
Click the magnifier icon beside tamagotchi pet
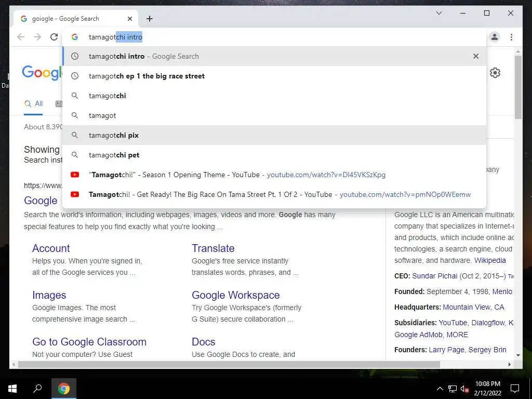tap(75, 155)
